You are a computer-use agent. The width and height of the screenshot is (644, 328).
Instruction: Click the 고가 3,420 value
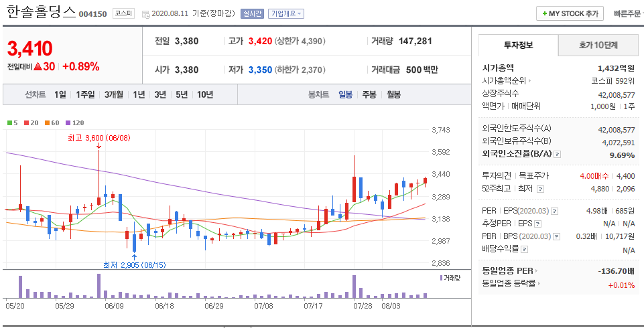click(261, 42)
